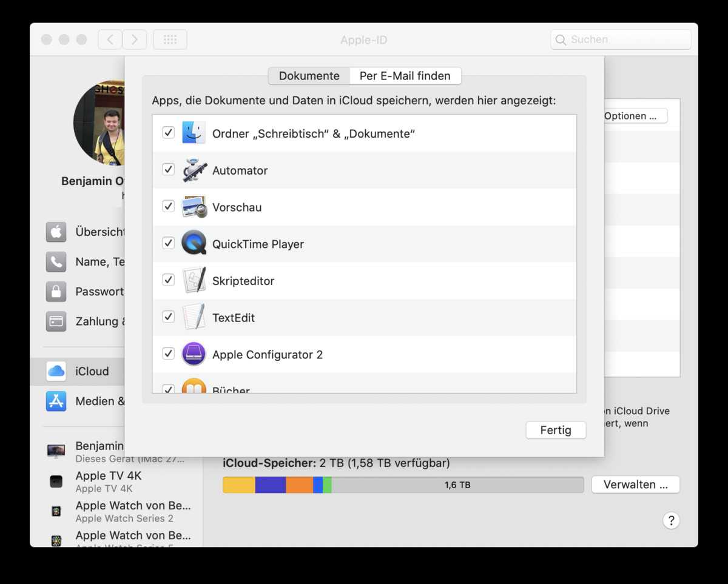Image resolution: width=728 pixels, height=584 pixels.
Task: Click the Apple Configurator 2 label
Action: click(x=268, y=355)
